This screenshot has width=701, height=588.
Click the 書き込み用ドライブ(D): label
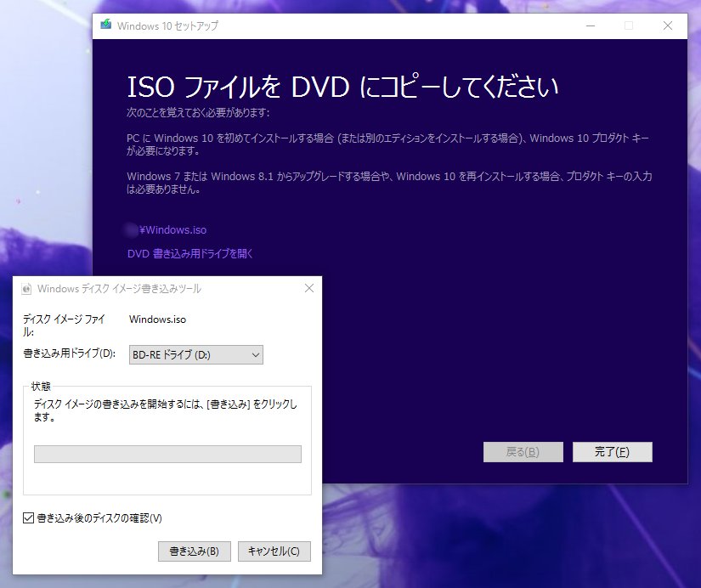[x=70, y=353]
